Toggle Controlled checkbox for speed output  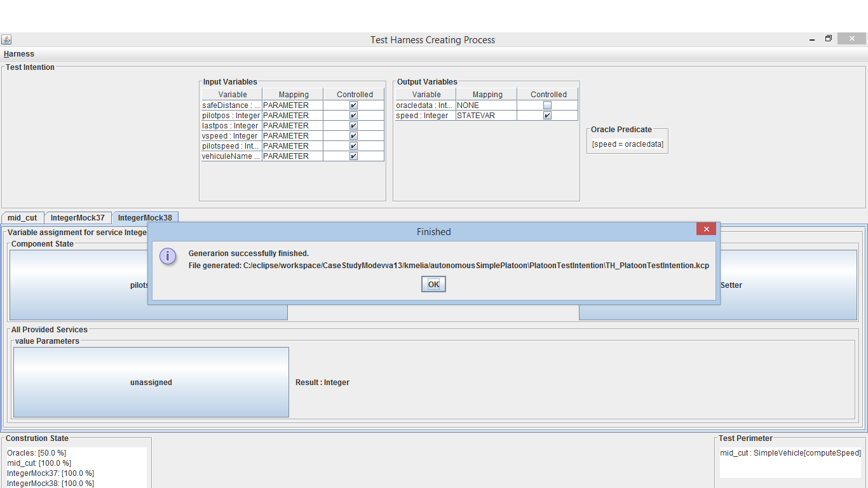coord(547,116)
